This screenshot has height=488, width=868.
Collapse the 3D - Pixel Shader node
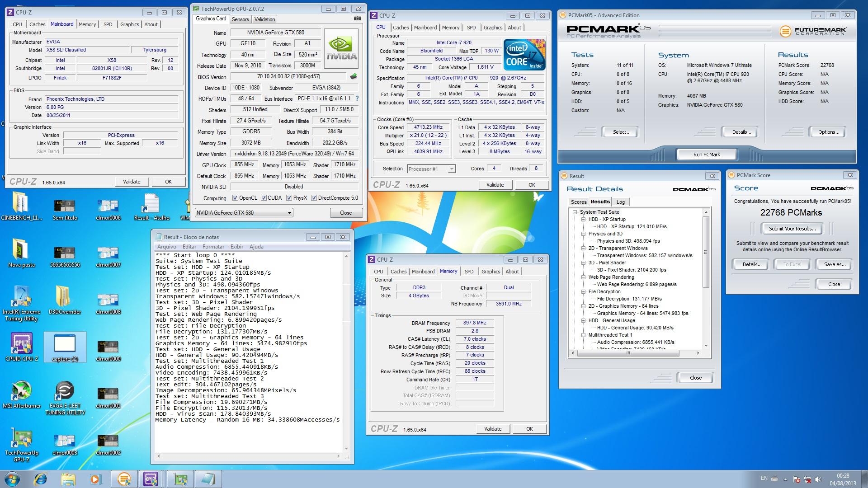pyautogui.click(x=583, y=263)
